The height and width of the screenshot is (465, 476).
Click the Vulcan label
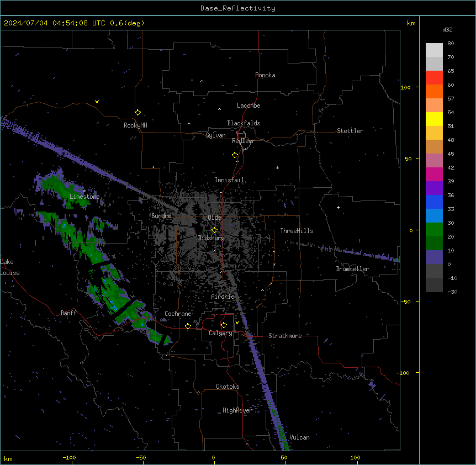point(300,437)
